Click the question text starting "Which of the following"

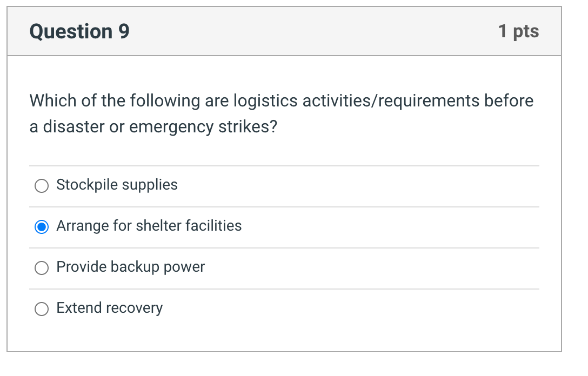click(281, 101)
